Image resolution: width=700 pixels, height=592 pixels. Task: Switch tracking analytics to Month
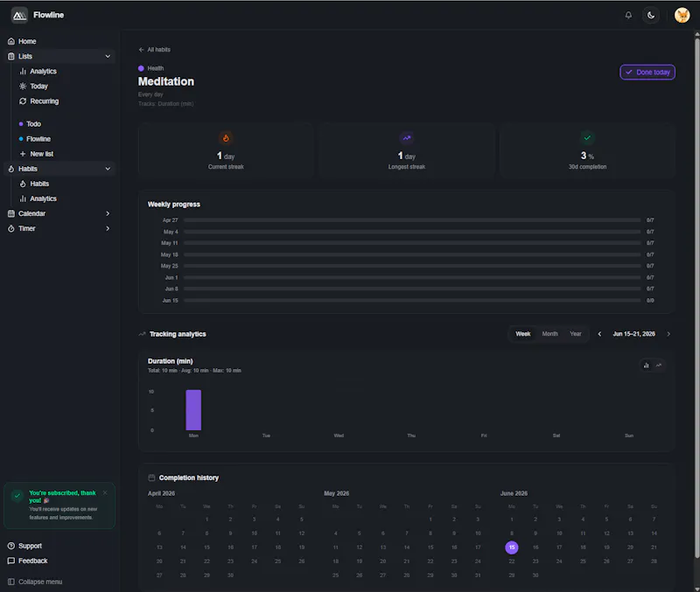click(x=549, y=334)
